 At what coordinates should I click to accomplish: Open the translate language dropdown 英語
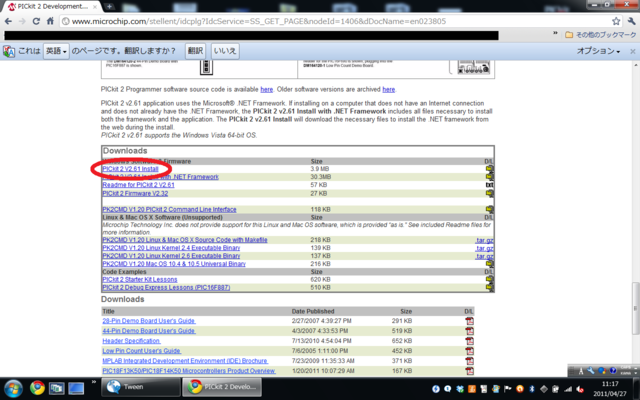(x=56, y=51)
